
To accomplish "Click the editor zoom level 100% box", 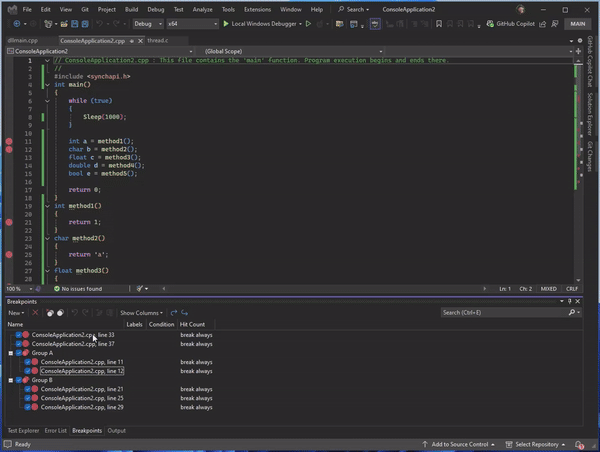I will pyautogui.click(x=16, y=289).
